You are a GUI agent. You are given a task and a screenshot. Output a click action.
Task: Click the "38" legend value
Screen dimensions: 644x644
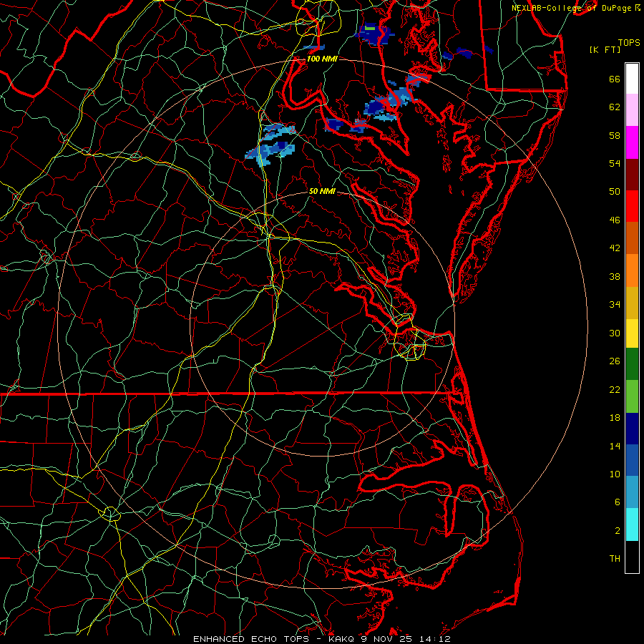[x=615, y=276]
